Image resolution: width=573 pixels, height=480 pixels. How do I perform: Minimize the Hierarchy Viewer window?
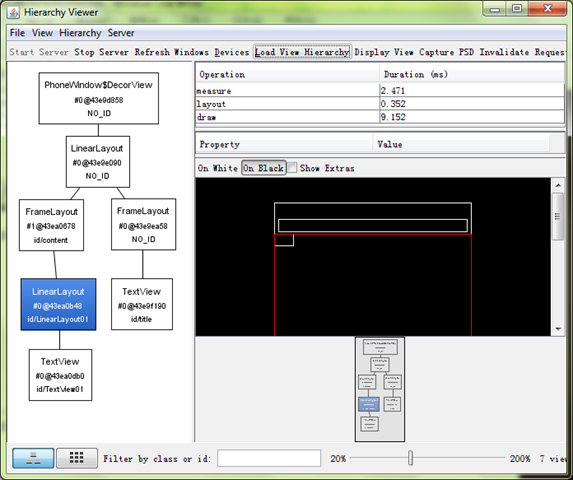(x=495, y=9)
